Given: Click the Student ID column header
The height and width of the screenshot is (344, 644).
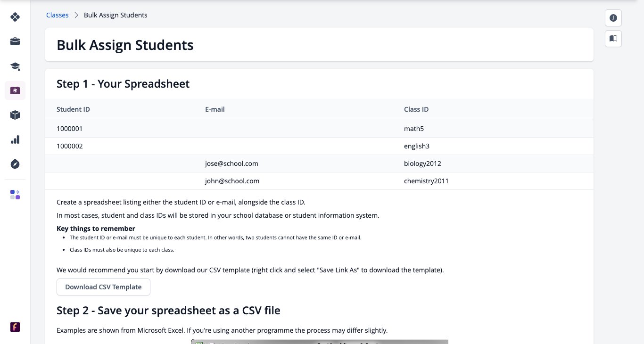Looking at the screenshot, I should (73, 109).
